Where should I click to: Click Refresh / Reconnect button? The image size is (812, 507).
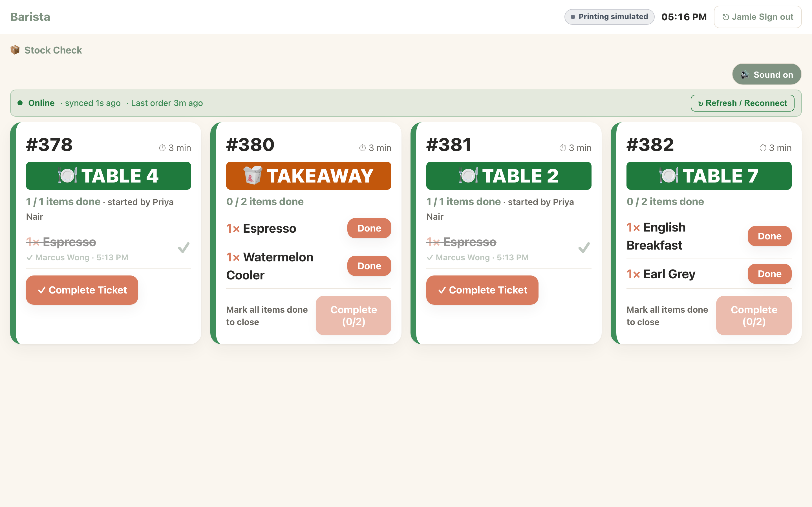[742, 103]
